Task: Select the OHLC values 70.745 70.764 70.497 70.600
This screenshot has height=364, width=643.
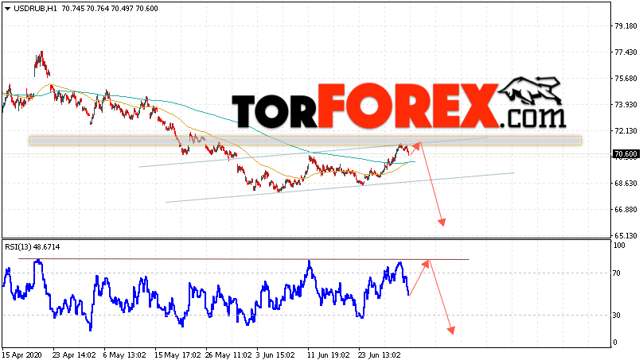Action: coord(110,9)
